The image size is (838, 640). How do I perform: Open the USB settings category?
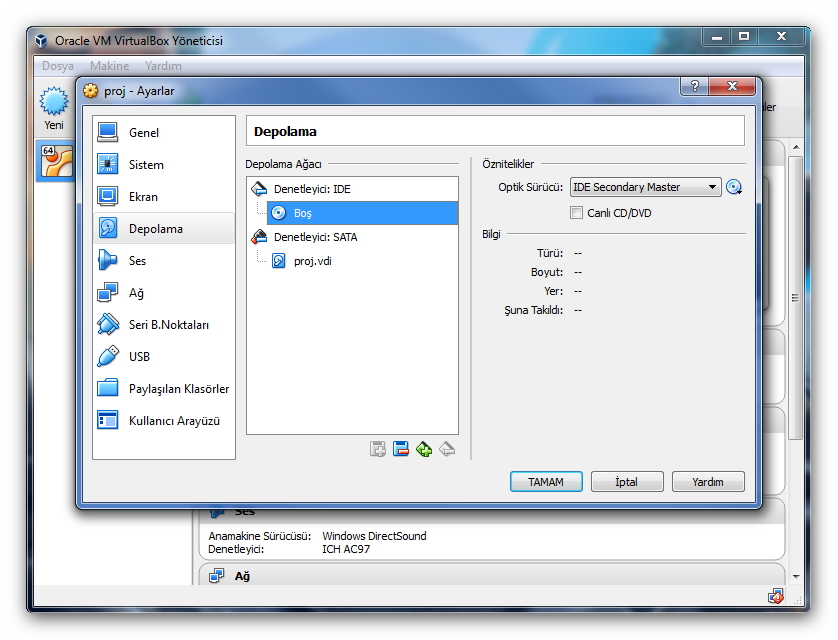(164, 357)
